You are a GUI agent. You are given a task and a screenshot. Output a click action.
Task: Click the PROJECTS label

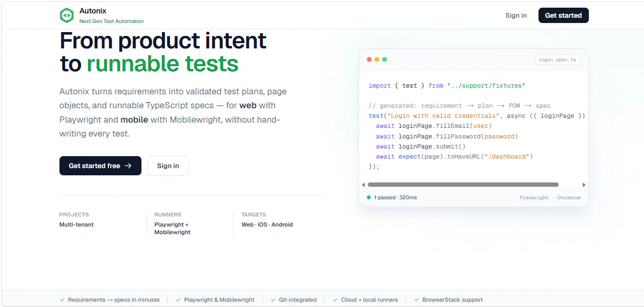(x=74, y=215)
